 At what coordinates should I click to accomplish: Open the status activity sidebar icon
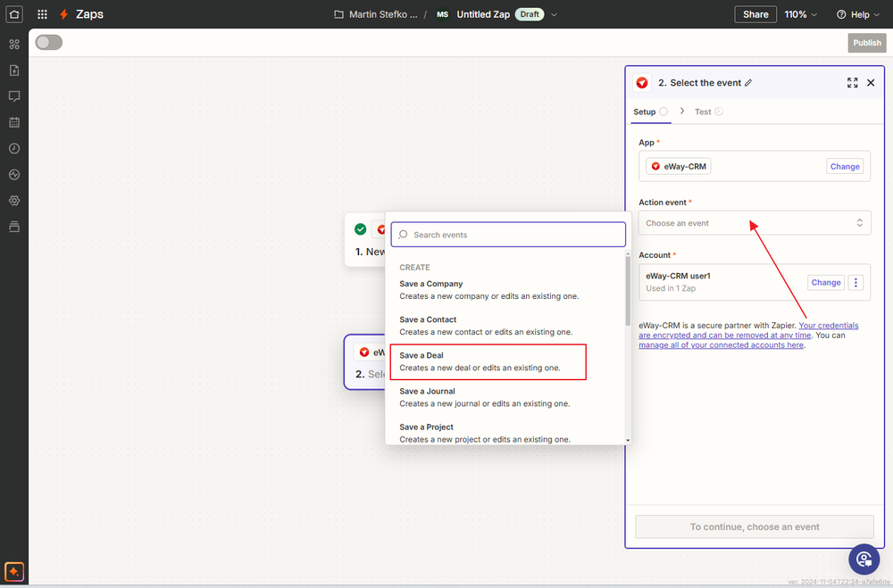[x=14, y=175]
